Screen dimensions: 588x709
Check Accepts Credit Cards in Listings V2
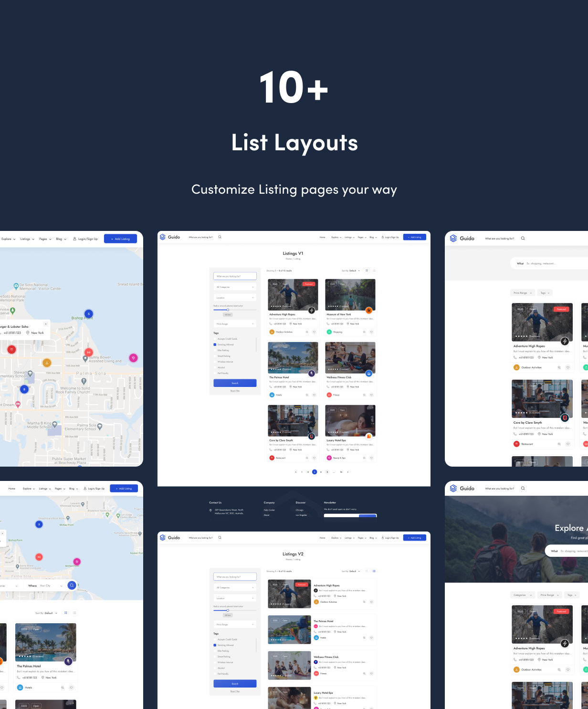(215, 639)
